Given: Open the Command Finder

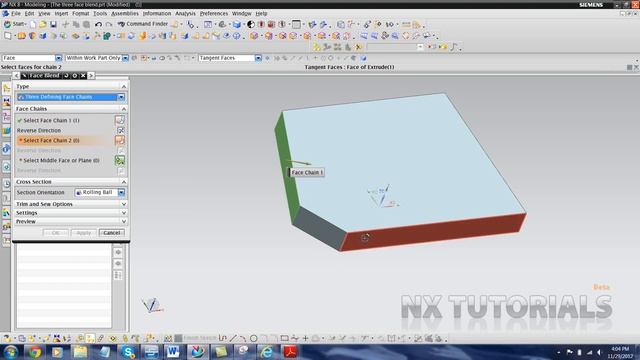Looking at the screenshot, I should pyautogui.click(x=143, y=24).
